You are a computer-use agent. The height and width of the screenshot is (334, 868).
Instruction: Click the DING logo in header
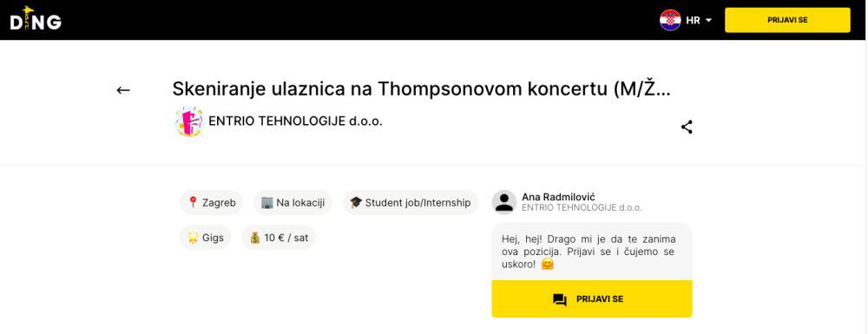pyautogui.click(x=36, y=18)
